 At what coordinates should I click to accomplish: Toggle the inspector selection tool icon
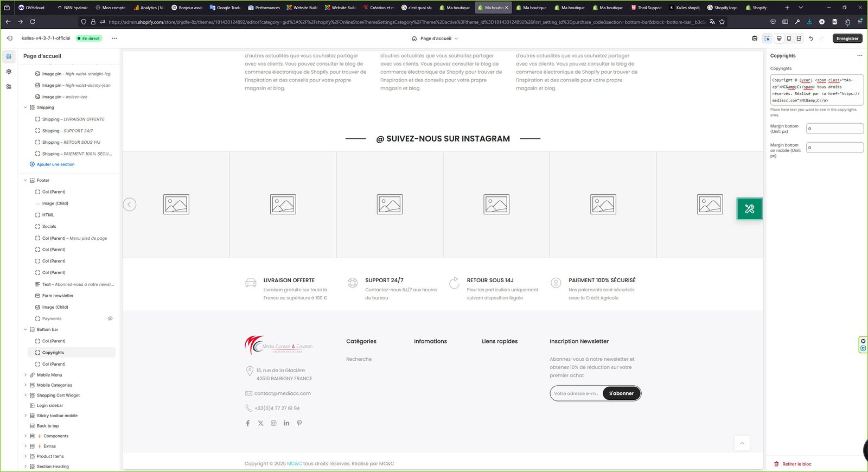coord(767,39)
